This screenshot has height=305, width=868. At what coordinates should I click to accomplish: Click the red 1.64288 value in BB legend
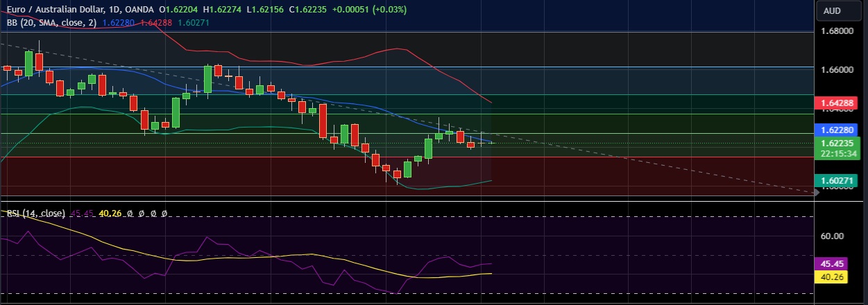(x=156, y=23)
